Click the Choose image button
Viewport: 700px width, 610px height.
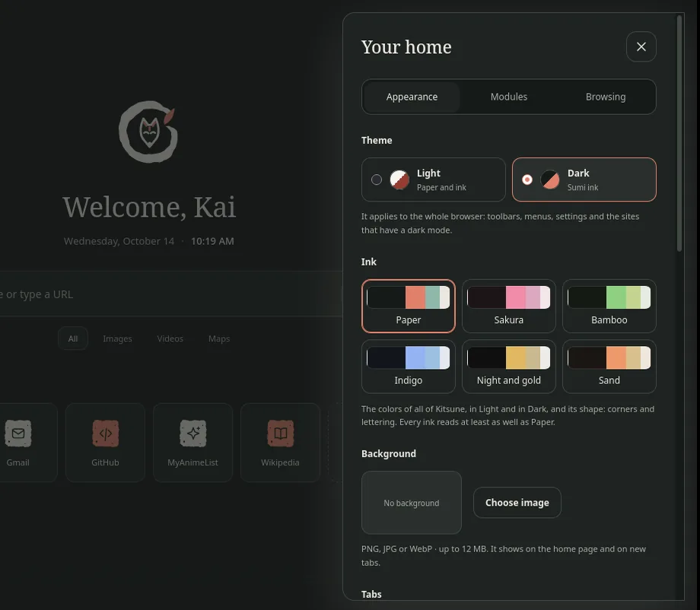click(x=517, y=503)
